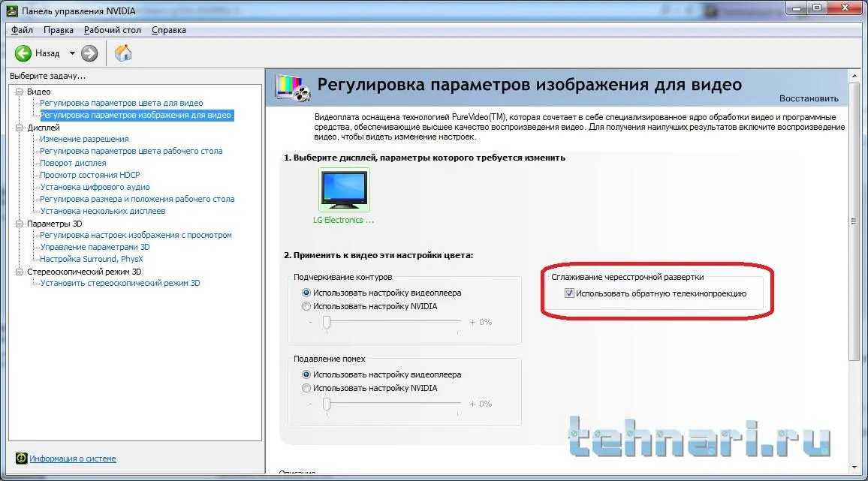The width and height of the screenshot is (868, 481).
Task: Open Регулировка параметров цвета для видео
Action: (x=121, y=103)
